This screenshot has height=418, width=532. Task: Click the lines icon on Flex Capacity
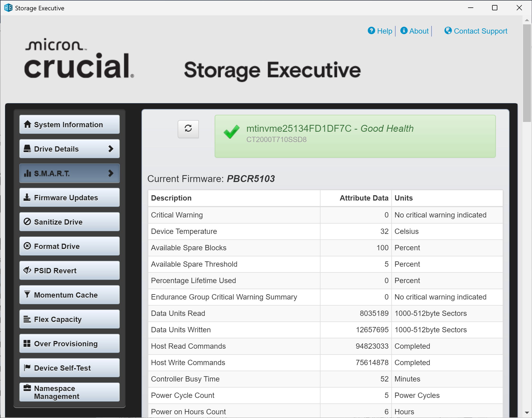pos(27,319)
